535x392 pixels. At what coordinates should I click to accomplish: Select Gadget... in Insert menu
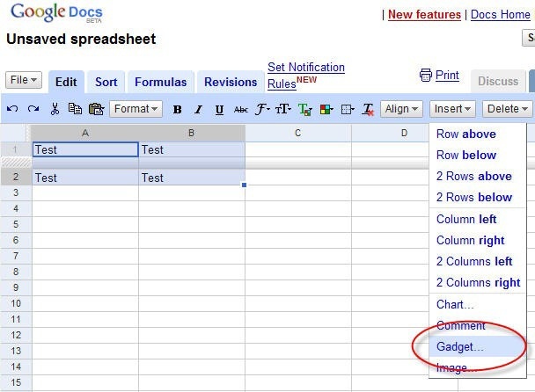477,346
